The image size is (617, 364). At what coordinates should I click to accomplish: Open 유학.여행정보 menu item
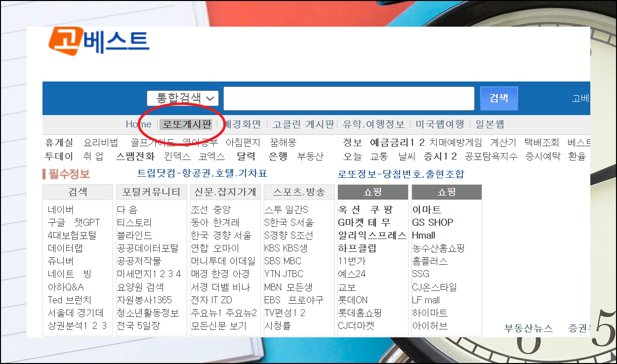[x=374, y=124]
